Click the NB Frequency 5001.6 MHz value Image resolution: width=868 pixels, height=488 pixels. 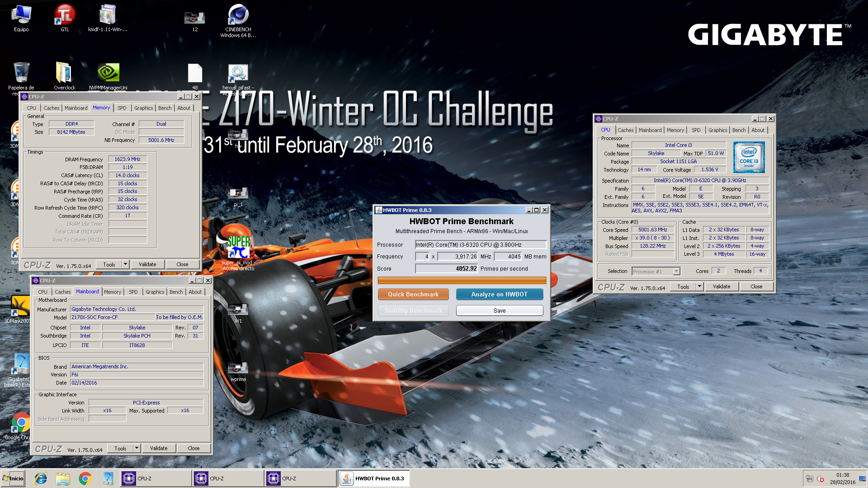161,140
